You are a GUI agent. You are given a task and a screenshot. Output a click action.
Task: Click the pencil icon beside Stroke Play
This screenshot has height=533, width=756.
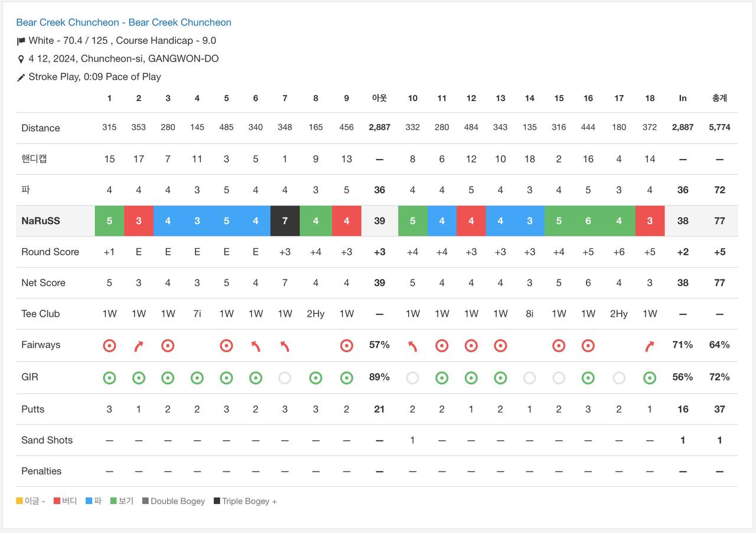click(x=21, y=77)
